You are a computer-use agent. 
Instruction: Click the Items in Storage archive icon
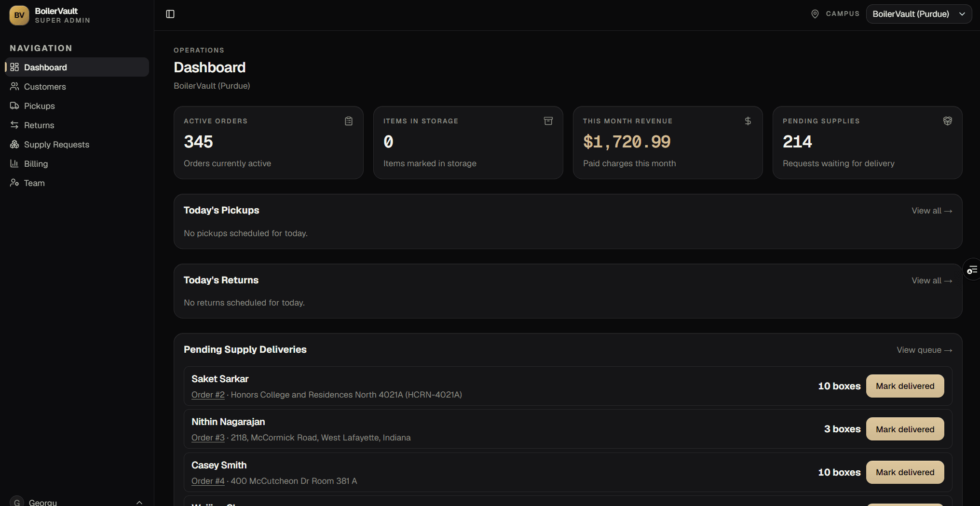[548, 121]
